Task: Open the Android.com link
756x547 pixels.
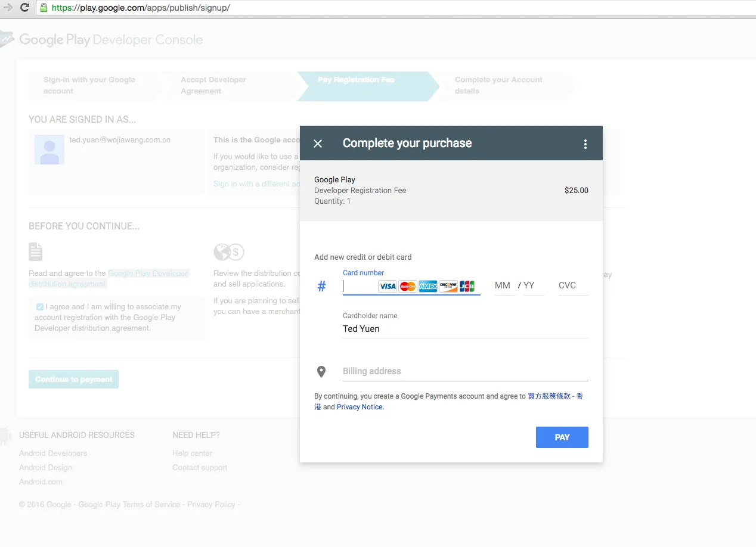Action: click(41, 482)
